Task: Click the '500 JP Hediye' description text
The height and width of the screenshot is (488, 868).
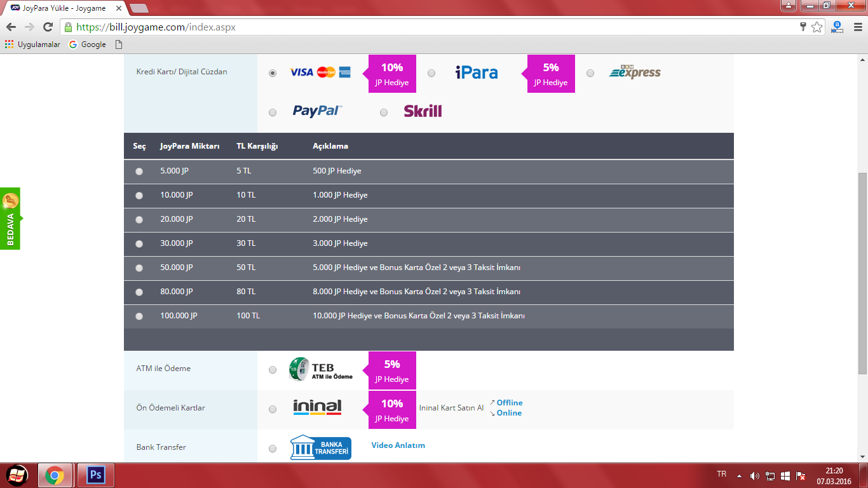Action: pyautogui.click(x=337, y=171)
